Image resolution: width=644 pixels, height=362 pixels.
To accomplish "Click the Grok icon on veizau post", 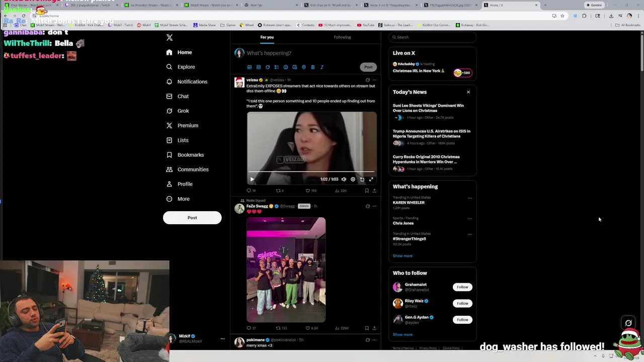I will click(368, 80).
